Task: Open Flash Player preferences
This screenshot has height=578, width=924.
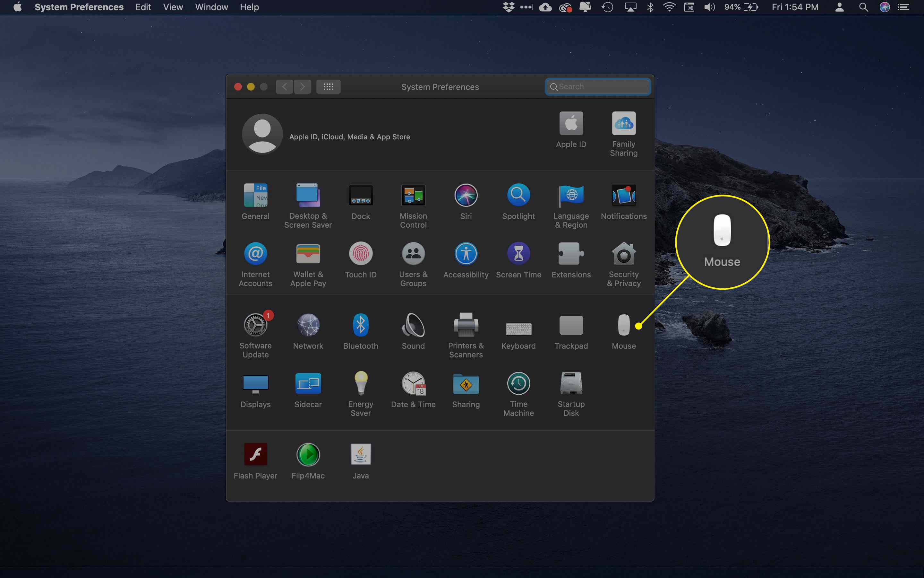Action: tap(255, 461)
